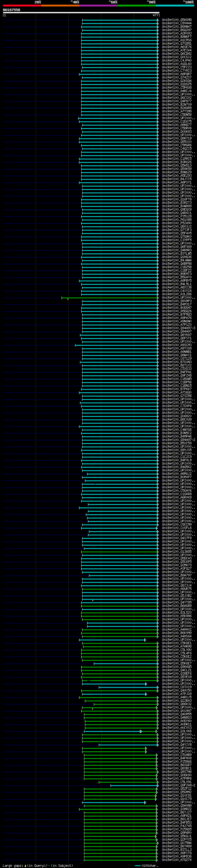Click hit label UniRef100_C4JPA0
The width and height of the screenshot is (197, 868).
(177, 60)
